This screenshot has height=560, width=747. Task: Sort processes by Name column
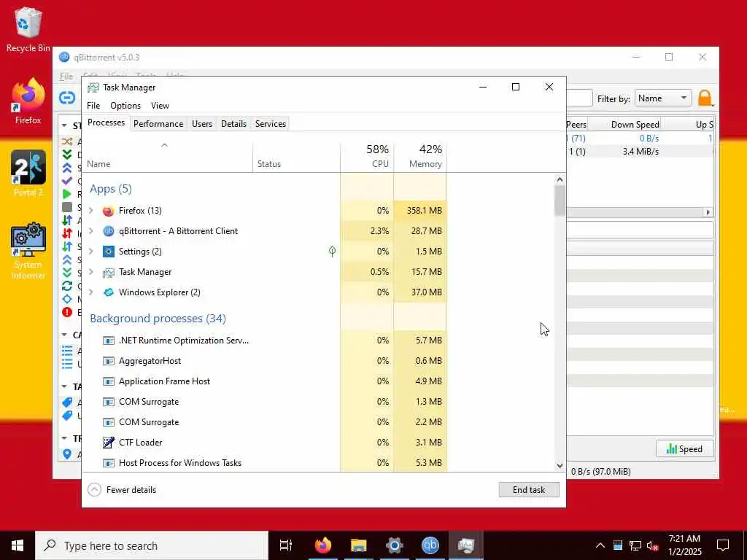[x=168, y=157]
